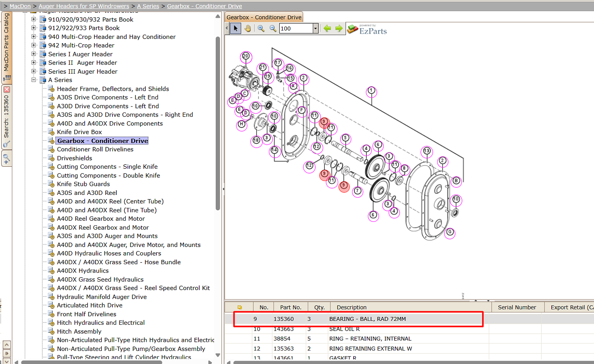
Task: Click the page icon beside A40DX Hydraulics
Action: (51, 271)
